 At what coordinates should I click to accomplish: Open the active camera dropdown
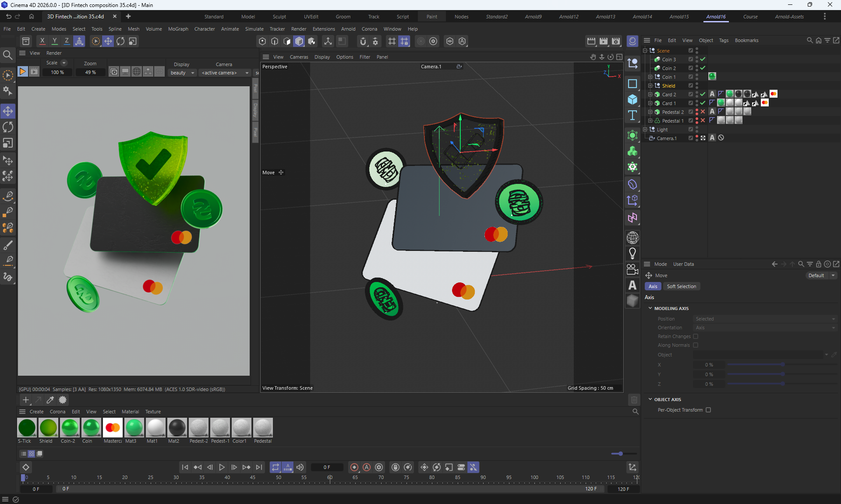click(225, 73)
